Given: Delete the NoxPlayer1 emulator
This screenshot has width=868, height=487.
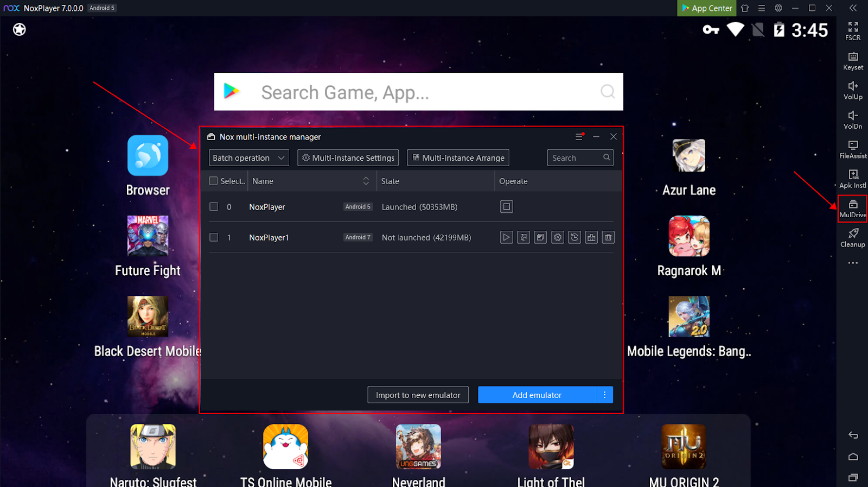Looking at the screenshot, I should coord(608,237).
